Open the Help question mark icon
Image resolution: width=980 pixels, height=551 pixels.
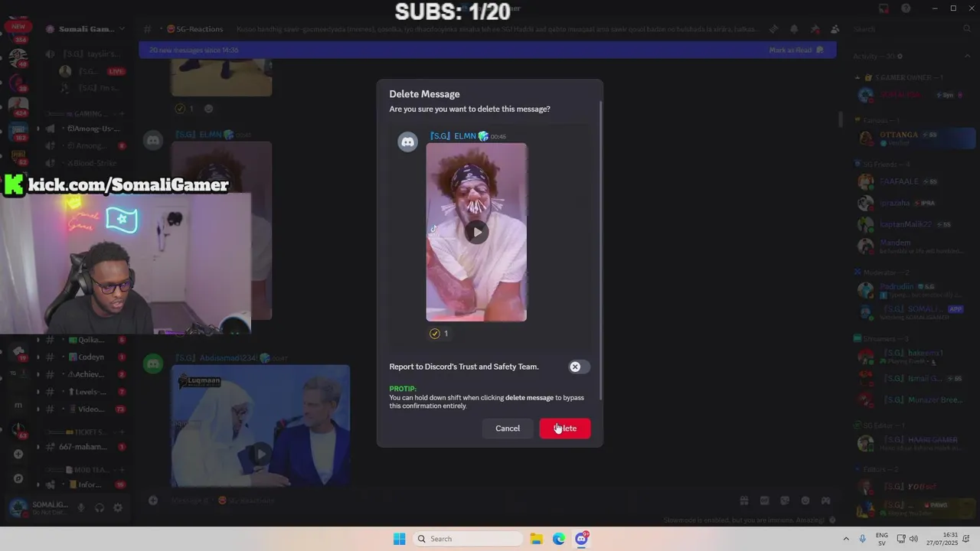(x=906, y=8)
